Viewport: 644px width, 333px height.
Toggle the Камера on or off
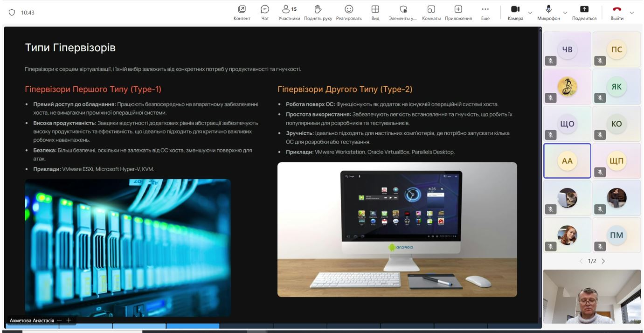515,12
